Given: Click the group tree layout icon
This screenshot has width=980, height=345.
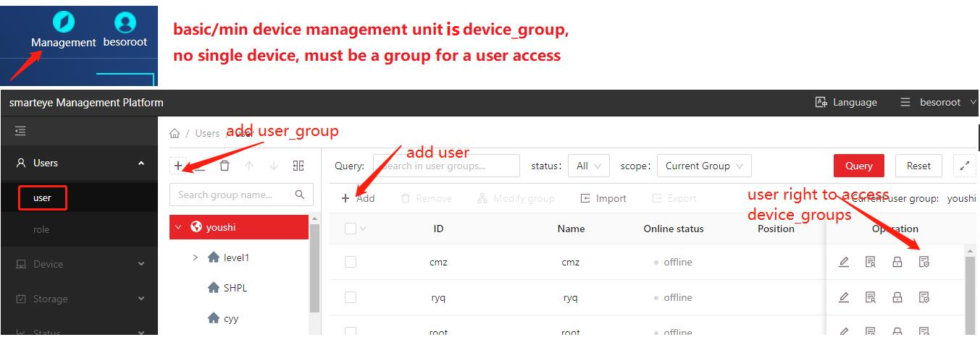Looking at the screenshot, I should point(298,166).
